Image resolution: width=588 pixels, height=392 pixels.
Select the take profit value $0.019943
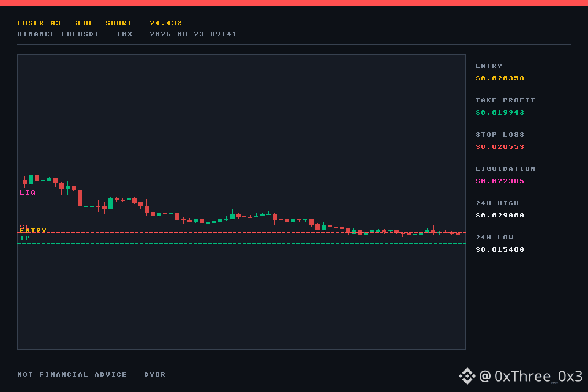(500, 113)
